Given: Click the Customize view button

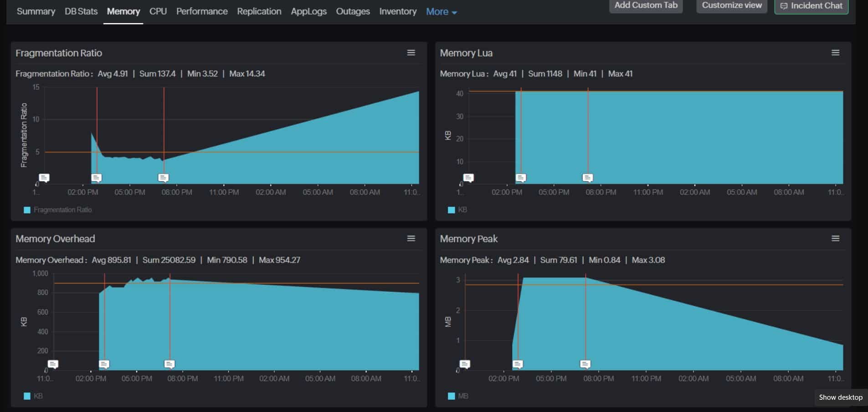Looking at the screenshot, I should click(x=731, y=5).
